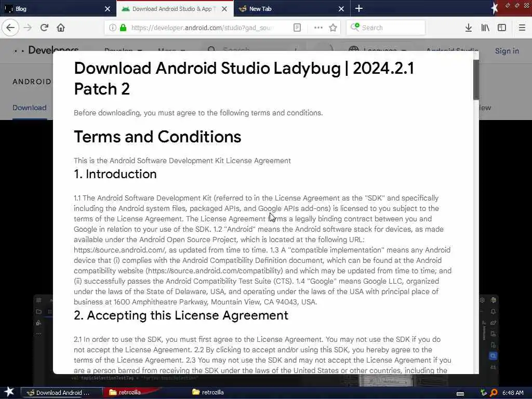Click the orange magnifier tray icon
The image size is (532, 399).
(494, 393)
